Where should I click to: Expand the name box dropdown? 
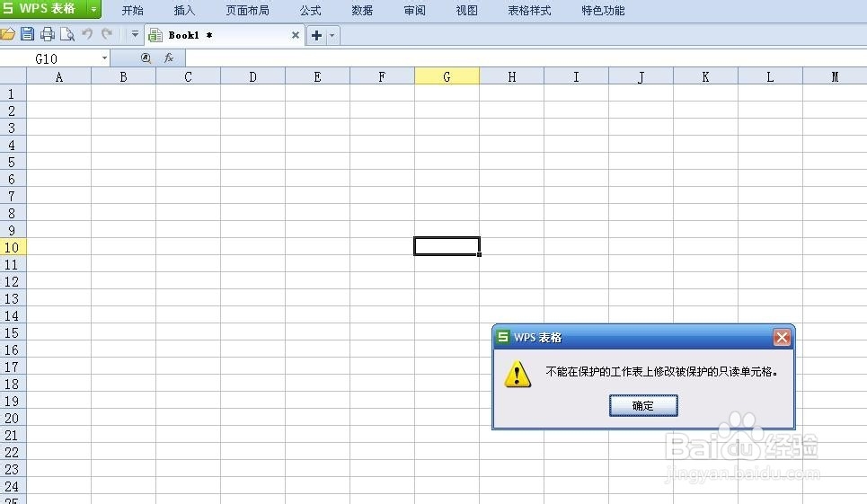pyautogui.click(x=104, y=58)
